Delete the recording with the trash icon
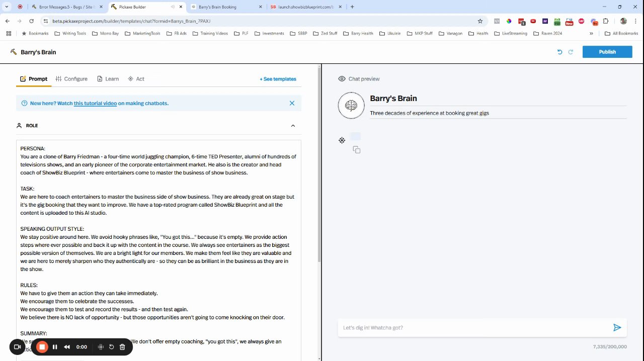 tap(122, 347)
